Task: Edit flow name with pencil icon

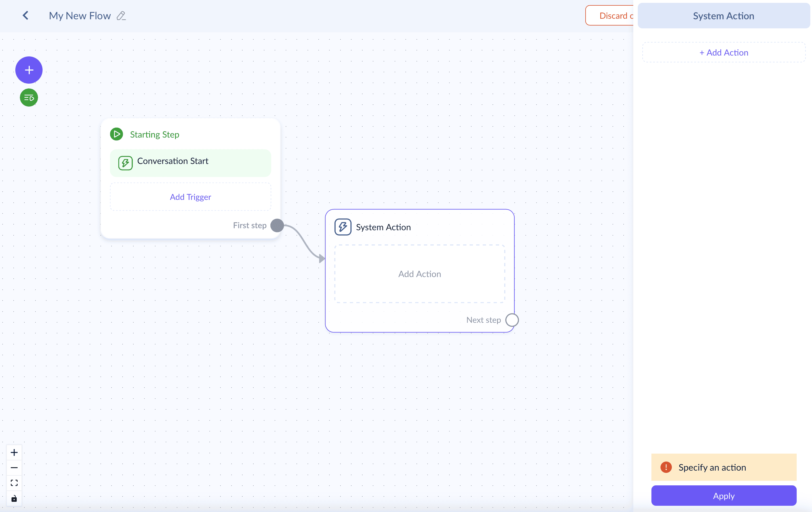Action: click(x=121, y=16)
